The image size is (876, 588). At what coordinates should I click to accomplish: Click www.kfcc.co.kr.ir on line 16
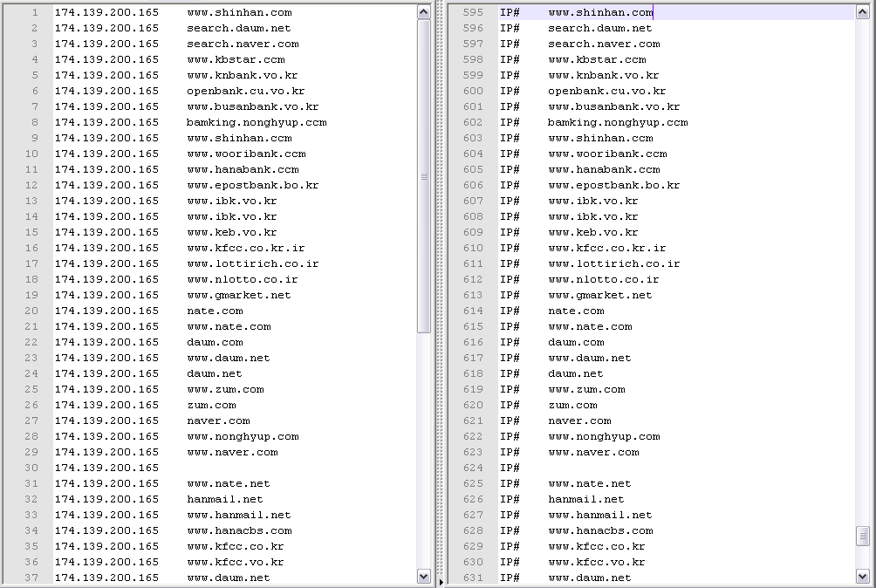point(246,248)
